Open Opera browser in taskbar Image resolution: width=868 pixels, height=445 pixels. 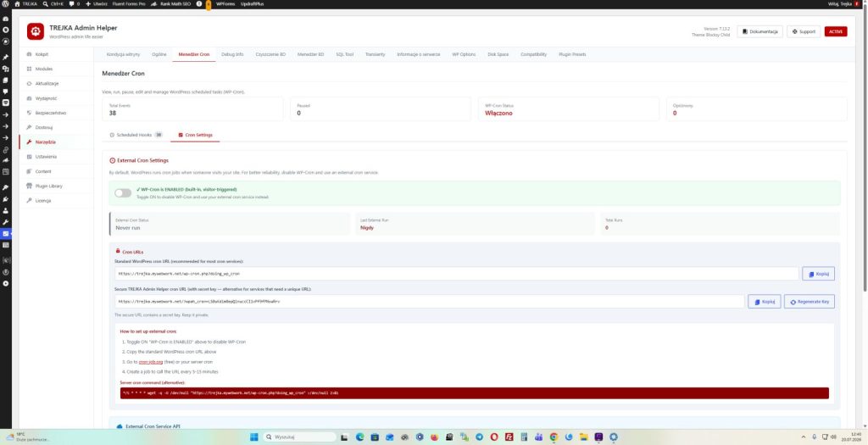494,437
